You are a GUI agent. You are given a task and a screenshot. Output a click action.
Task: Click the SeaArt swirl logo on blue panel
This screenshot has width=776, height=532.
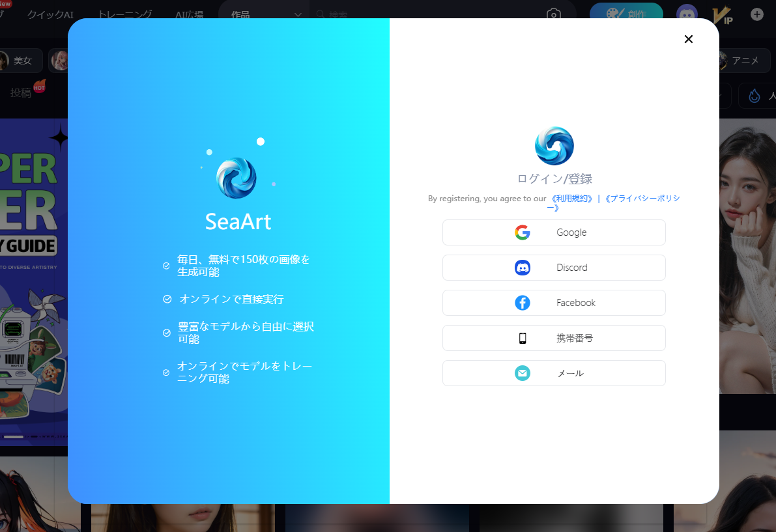(x=237, y=178)
